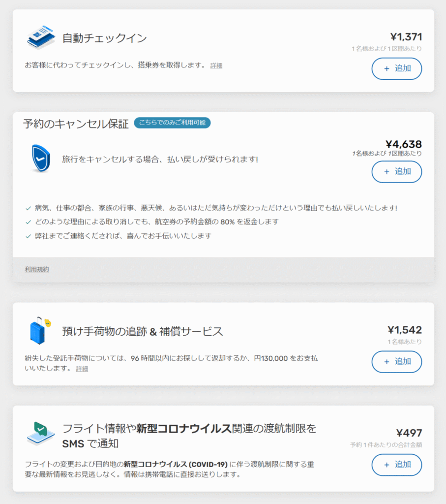Click the checkmark beside 弊社までご連絡ください
The width and height of the screenshot is (446, 504).
[x=29, y=236]
